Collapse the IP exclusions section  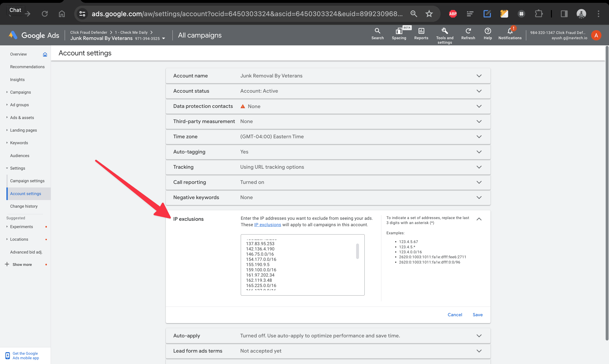pos(479,219)
